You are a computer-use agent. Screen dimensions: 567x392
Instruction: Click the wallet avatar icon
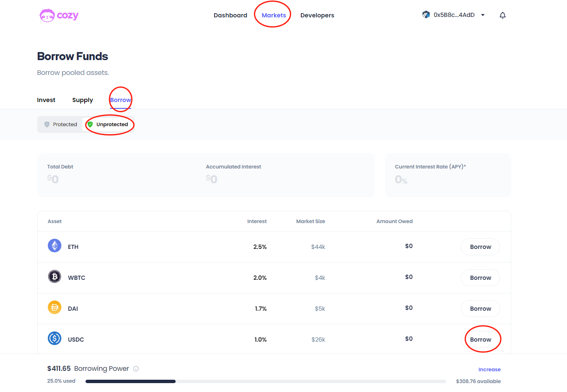pyautogui.click(x=426, y=15)
